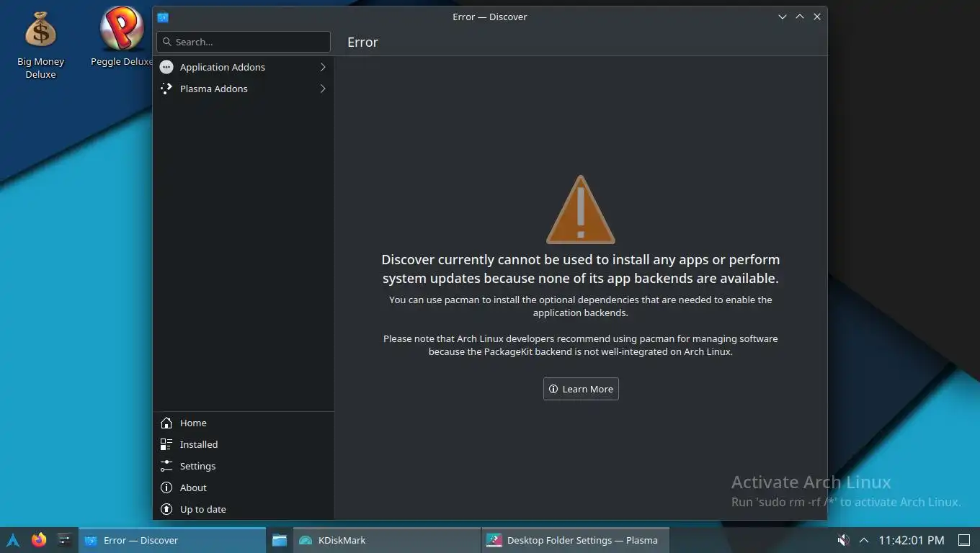Click the Home house icon
Viewport: 980px width, 553px height.
click(166, 423)
